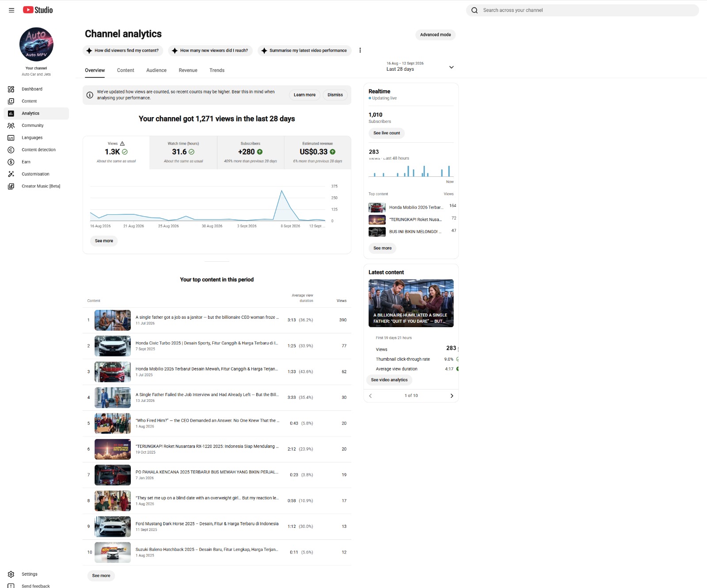Dismiss the views update notice
This screenshot has height=588, width=707.
(x=335, y=95)
